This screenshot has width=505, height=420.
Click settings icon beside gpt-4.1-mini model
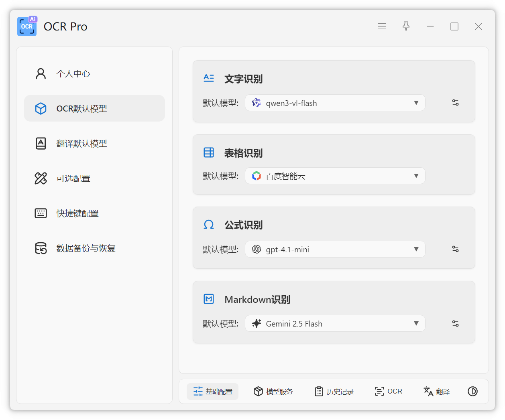click(x=455, y=249)
